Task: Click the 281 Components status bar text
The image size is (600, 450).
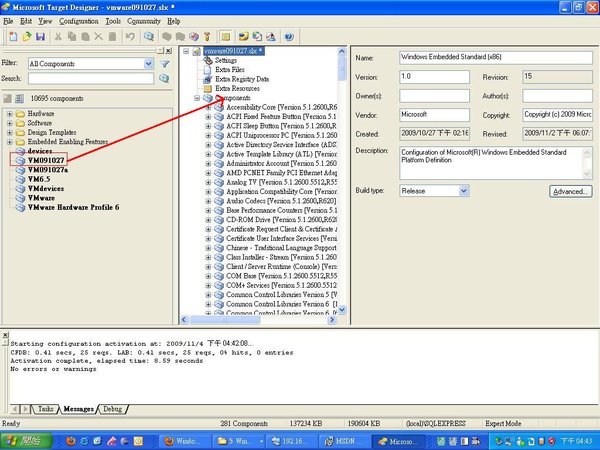Action: click(244, 424)
